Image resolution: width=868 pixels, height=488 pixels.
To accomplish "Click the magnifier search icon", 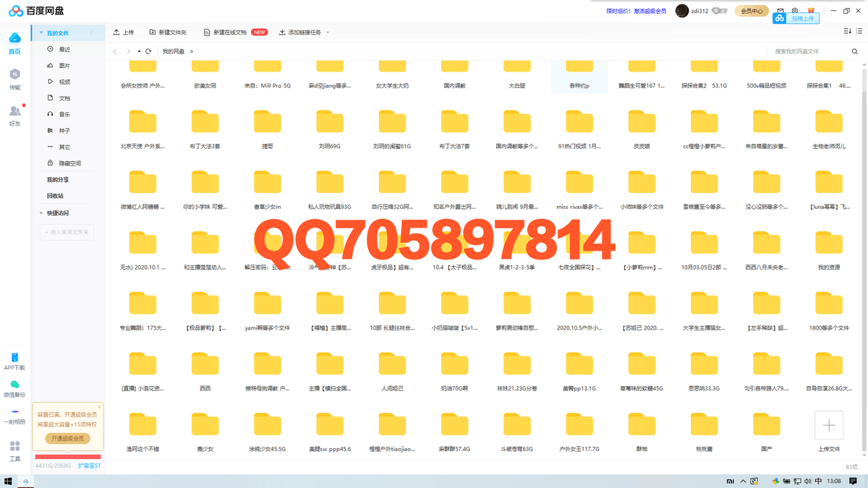I will coord(855,51).
